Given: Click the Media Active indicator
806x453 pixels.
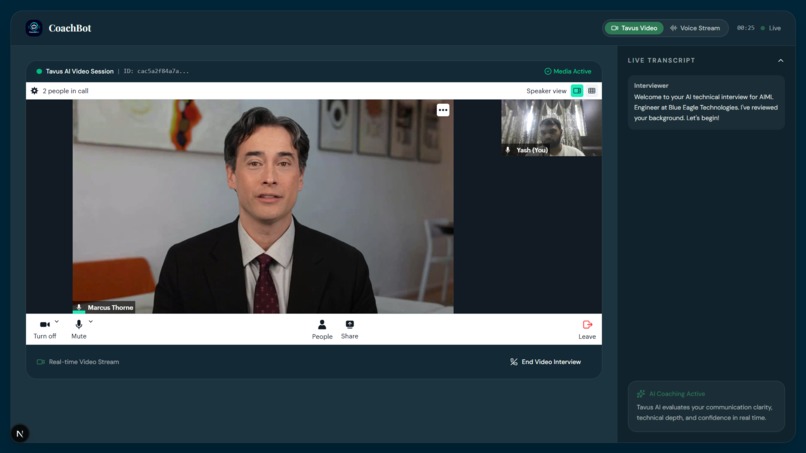Looking at the screenshot, I should pos(567,71).
